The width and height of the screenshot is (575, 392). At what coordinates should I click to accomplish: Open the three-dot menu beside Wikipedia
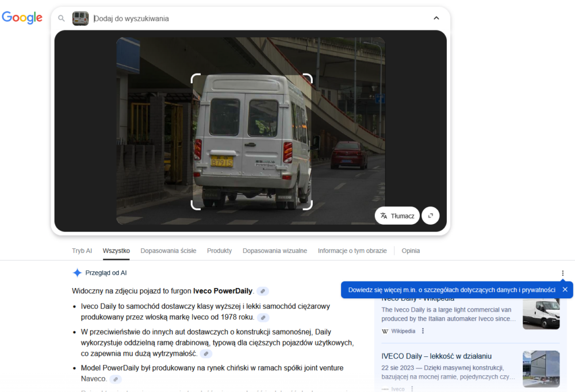423,331
